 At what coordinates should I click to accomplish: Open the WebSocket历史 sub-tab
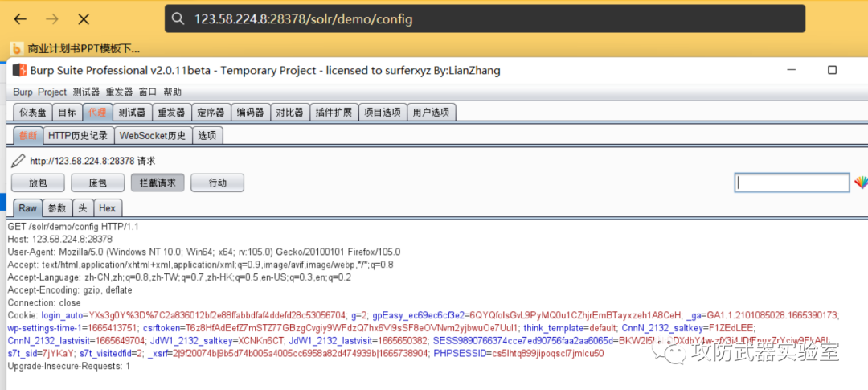(x=154, y=135)
